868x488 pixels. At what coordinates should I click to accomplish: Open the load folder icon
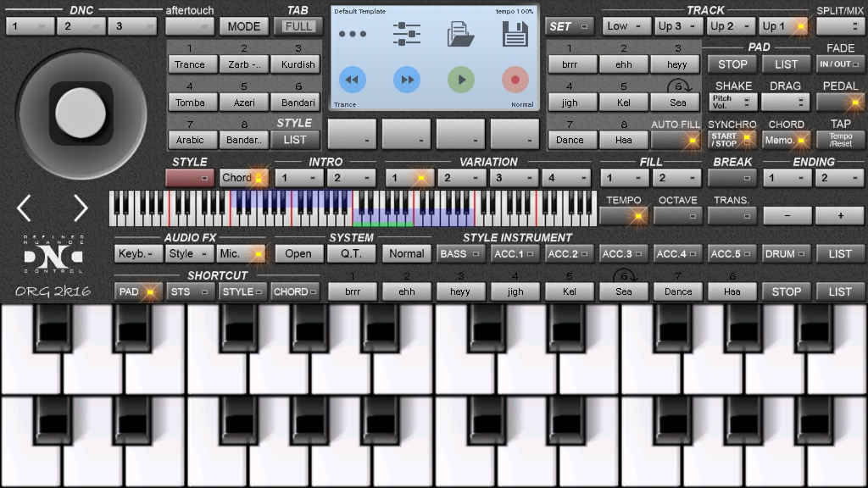460,34
